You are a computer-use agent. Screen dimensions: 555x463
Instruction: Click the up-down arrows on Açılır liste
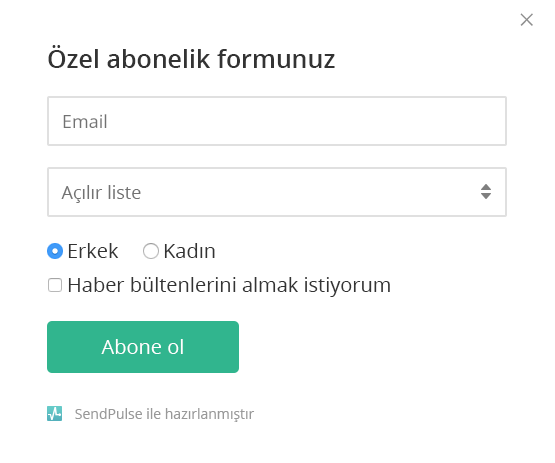(x=486, y=192)
